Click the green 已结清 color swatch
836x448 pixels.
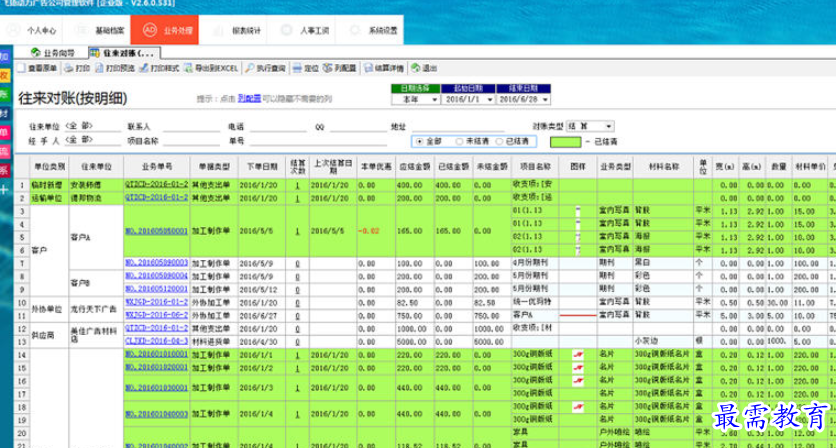pyautogui.click(x=566, y=142)
